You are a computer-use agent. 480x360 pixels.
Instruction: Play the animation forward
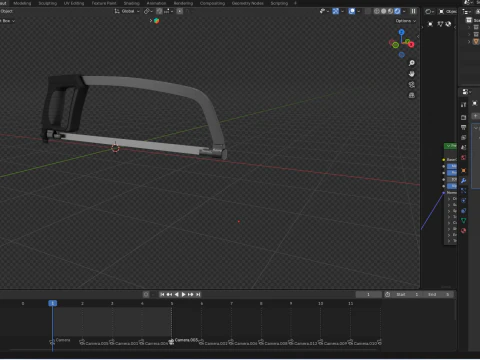184,294
